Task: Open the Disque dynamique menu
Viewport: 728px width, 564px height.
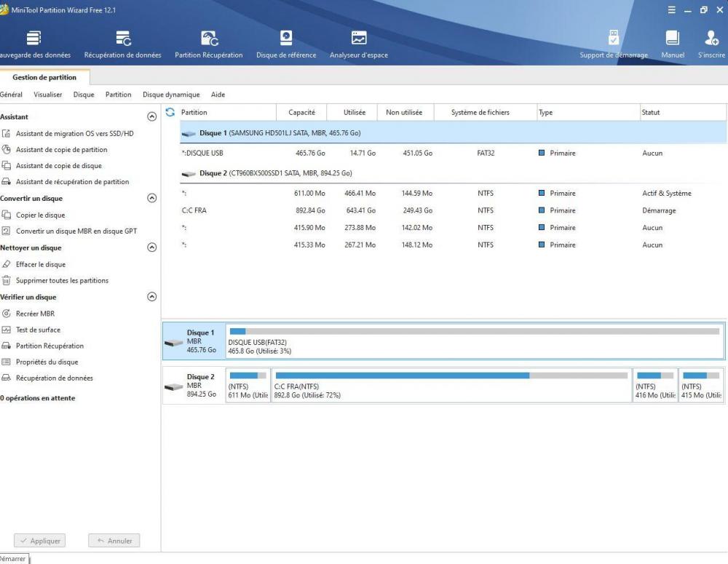Action: [171, 95]
